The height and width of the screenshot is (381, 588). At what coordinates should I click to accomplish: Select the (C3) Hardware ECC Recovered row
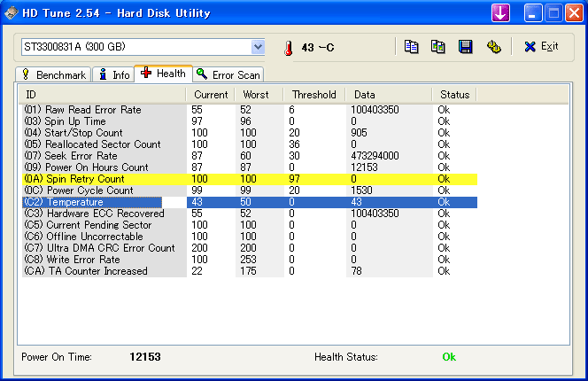tap(250, 214)
